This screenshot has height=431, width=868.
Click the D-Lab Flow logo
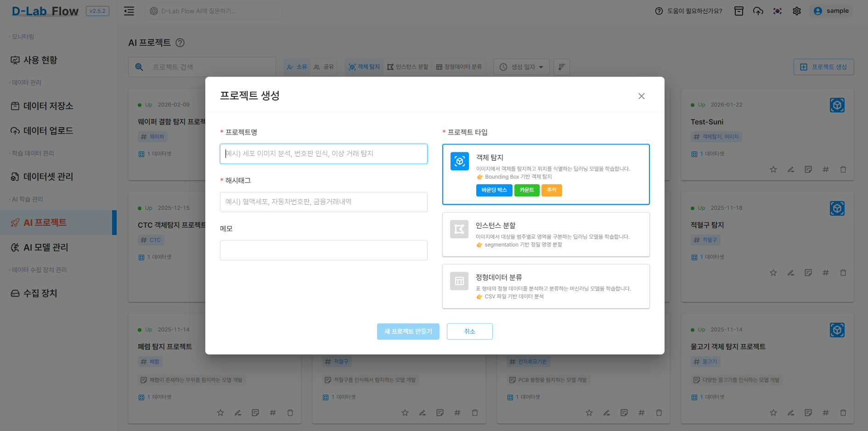coord(45,11)
